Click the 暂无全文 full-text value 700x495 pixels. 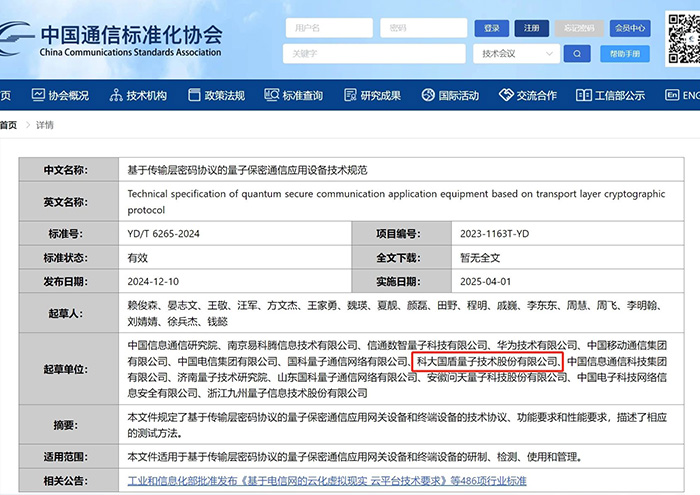(x=480, y=258)
